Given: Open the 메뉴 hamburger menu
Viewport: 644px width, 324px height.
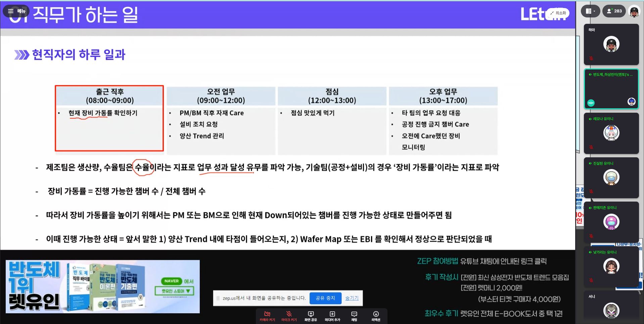Looking at the screenshot, I should click(16, 11).
